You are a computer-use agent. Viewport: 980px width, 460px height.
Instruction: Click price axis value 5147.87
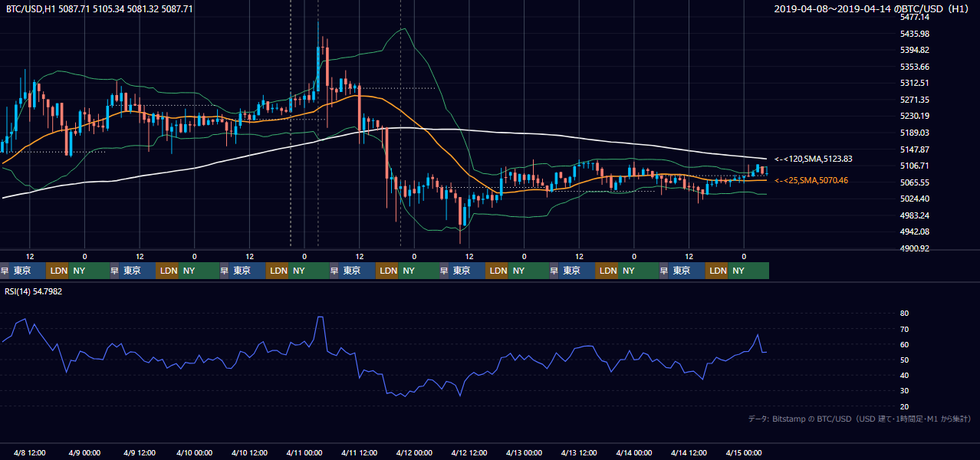pyautogui.click(x=915, y=149)
